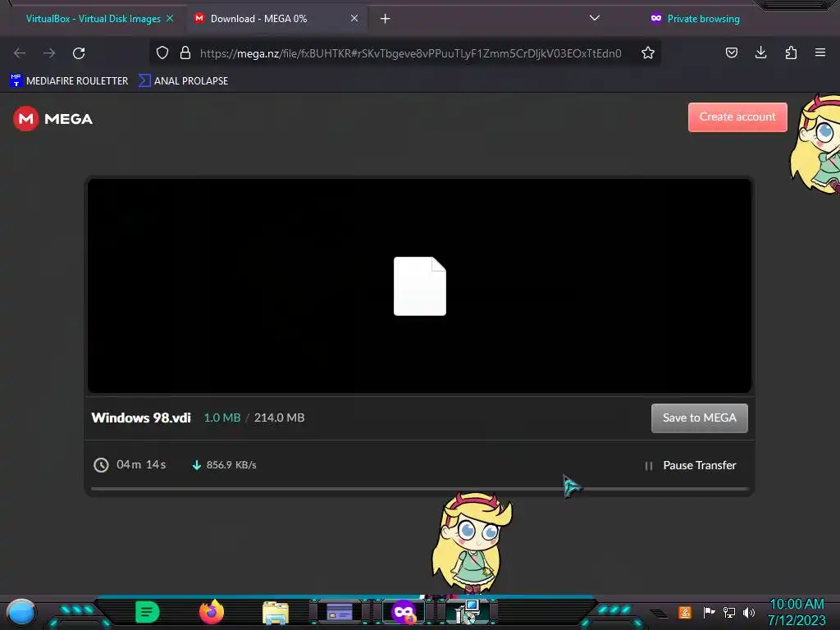Click the file preview document icon

pyautogui.click(x=419, y=286)
